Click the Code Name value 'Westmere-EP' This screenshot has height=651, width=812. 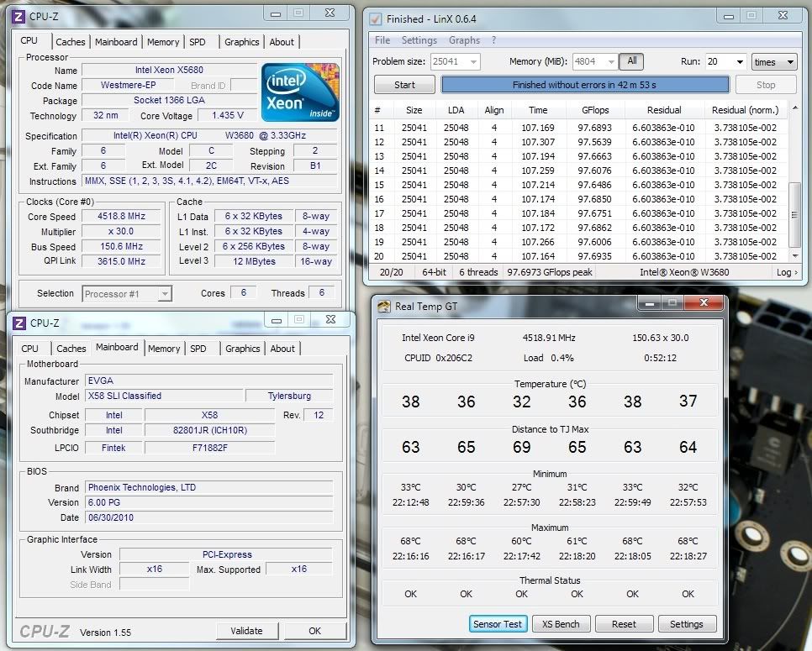tap(129, 85)
